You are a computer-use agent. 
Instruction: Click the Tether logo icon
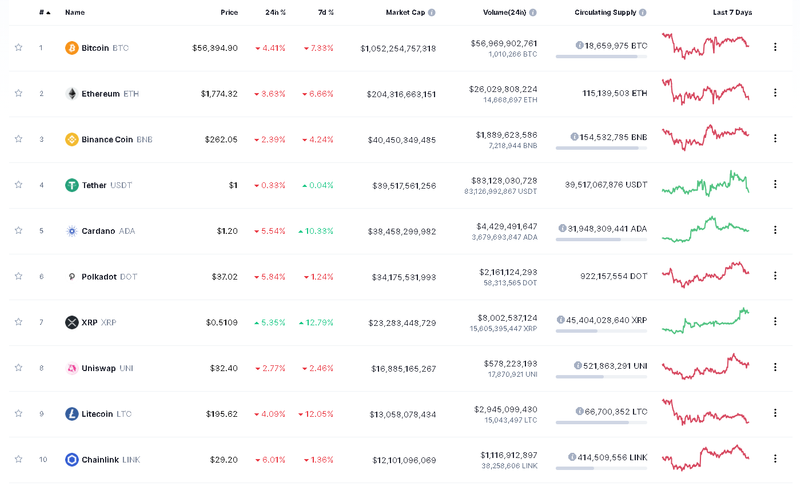click(71, 185)
